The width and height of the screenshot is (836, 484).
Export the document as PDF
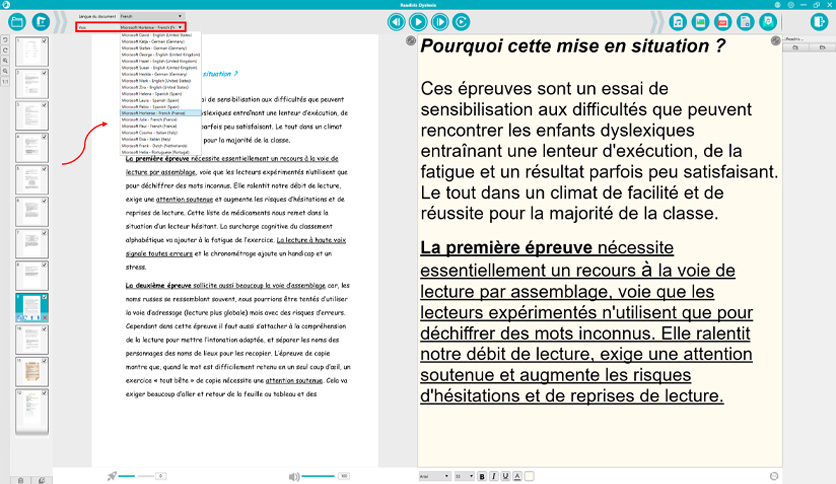click(722, 22)
